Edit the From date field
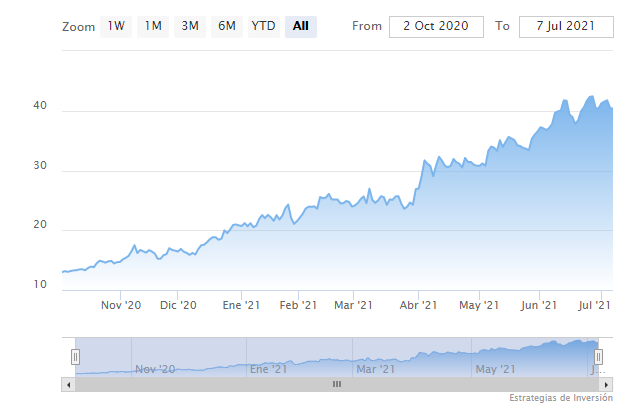Image resolution: width=628 pixels, height=414 pixels. click(436, 27)
